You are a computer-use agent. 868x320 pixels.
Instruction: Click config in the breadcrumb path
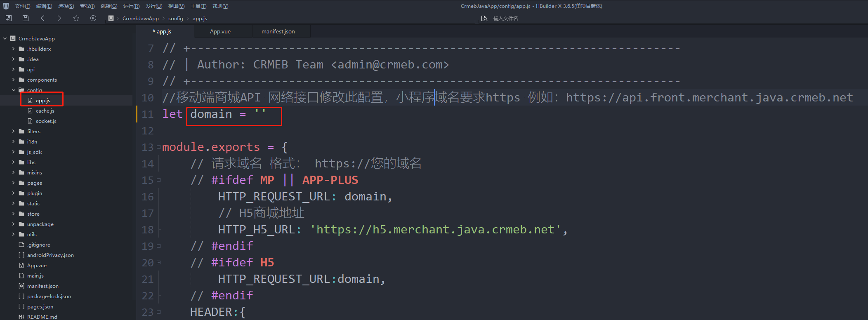coord(175,19)
